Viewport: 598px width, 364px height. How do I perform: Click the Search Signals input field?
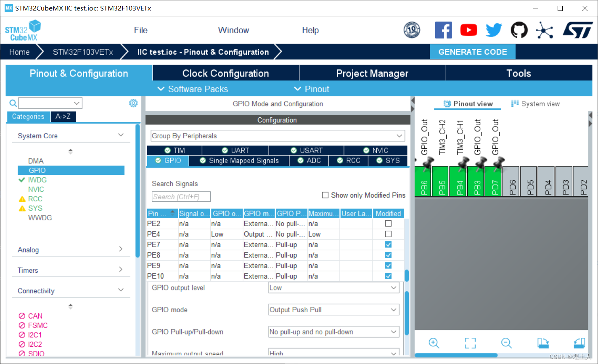click(x=181, y=197)
